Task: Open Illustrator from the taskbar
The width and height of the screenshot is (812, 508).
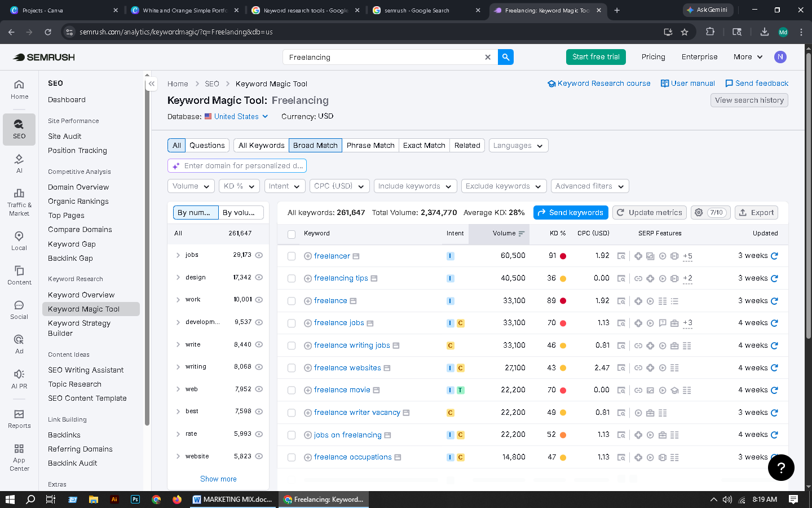Action: click(x=114, y=500)
